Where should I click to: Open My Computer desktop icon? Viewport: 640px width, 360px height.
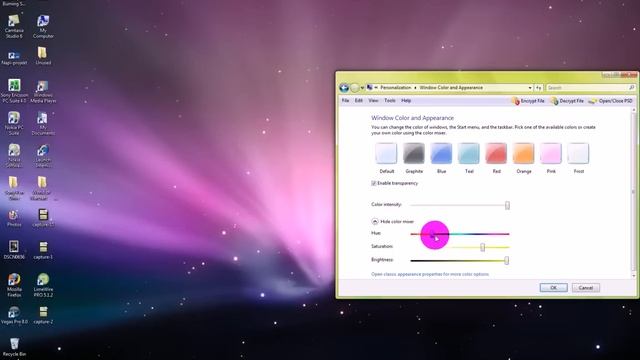[x=43, y=26]
